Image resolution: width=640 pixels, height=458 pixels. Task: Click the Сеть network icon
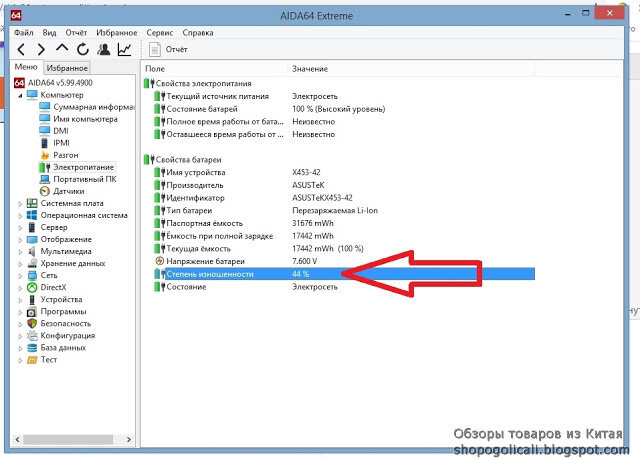[32, 276]
